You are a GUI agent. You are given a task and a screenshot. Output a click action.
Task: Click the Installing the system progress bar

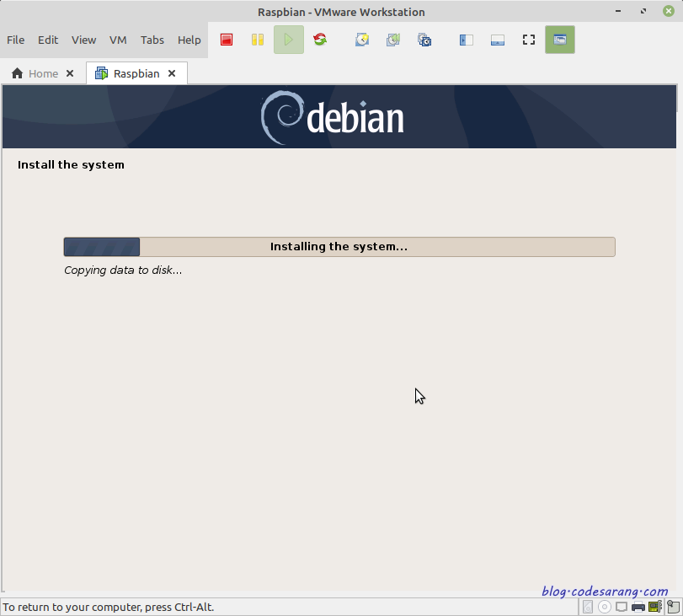339,247
